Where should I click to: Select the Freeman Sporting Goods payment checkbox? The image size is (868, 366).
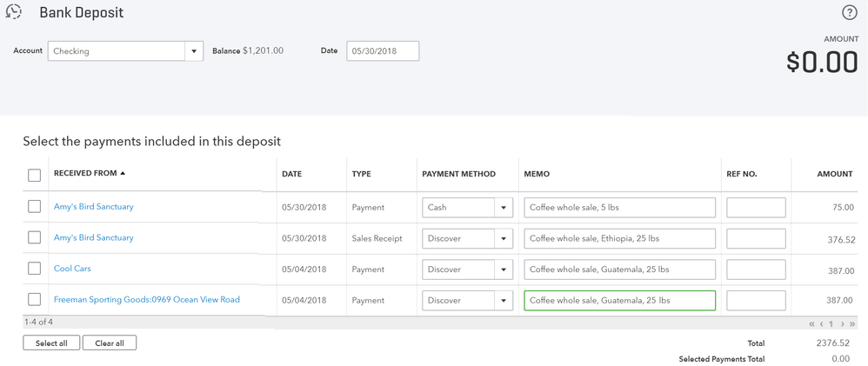pyautogui.click(x=34, y=300)
